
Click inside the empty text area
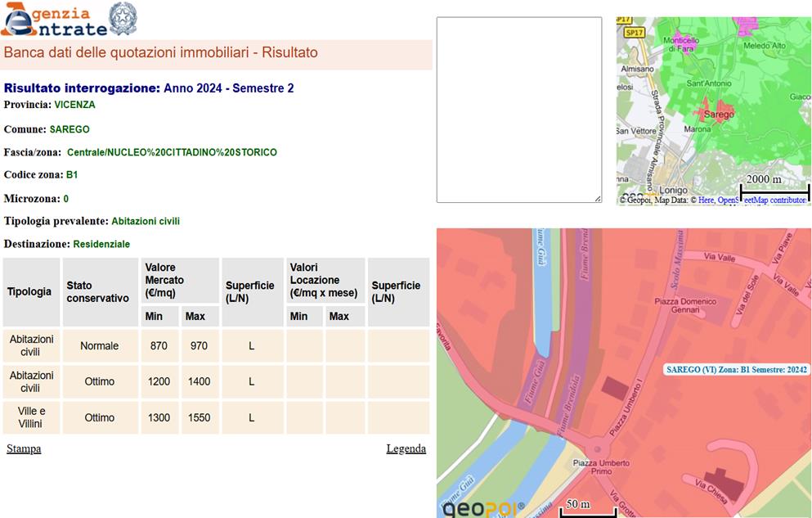click(518, 110)
